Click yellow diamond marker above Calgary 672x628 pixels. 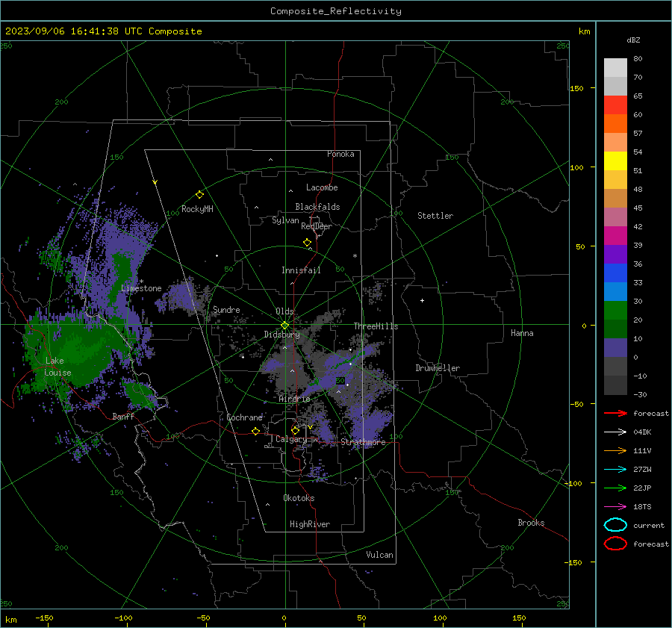point(295,430)
